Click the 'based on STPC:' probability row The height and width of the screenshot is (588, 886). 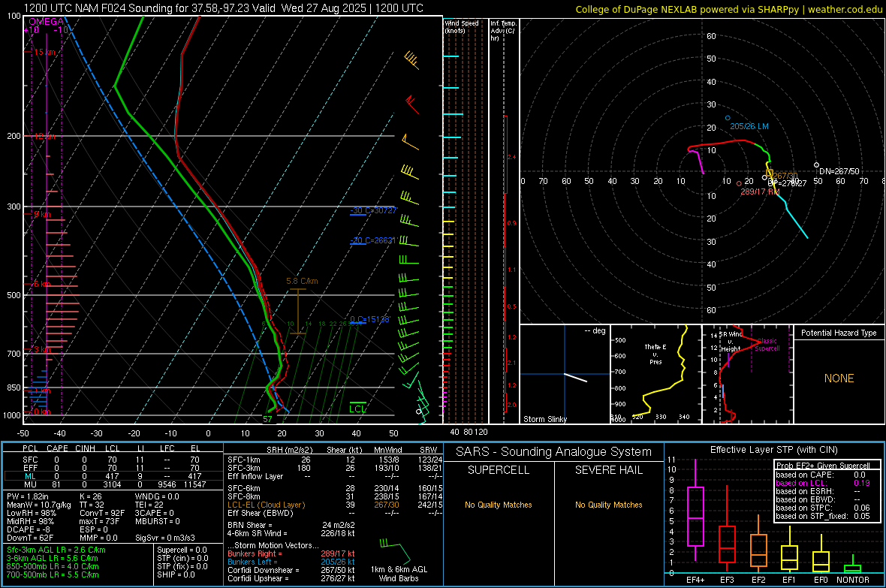click(x=822, y=508)
